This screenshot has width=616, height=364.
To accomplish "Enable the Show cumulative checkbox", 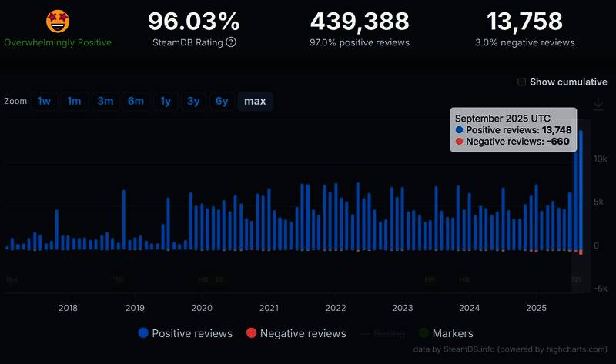I will 522,82.
